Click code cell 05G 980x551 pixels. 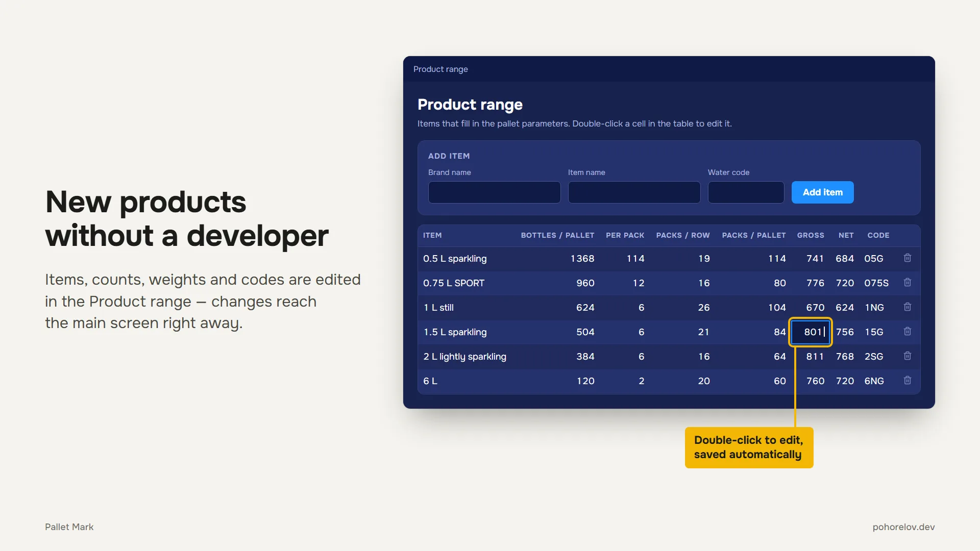click(874, 259)
